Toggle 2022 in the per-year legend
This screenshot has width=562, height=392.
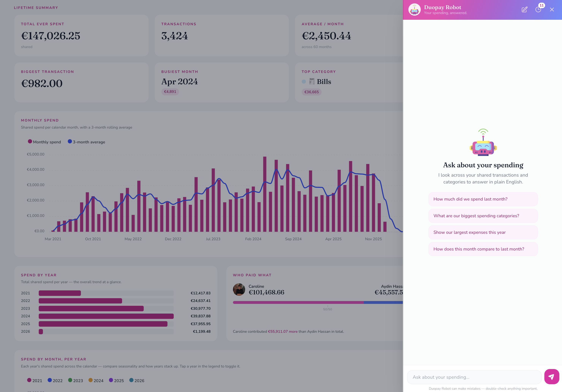(55, 380)
